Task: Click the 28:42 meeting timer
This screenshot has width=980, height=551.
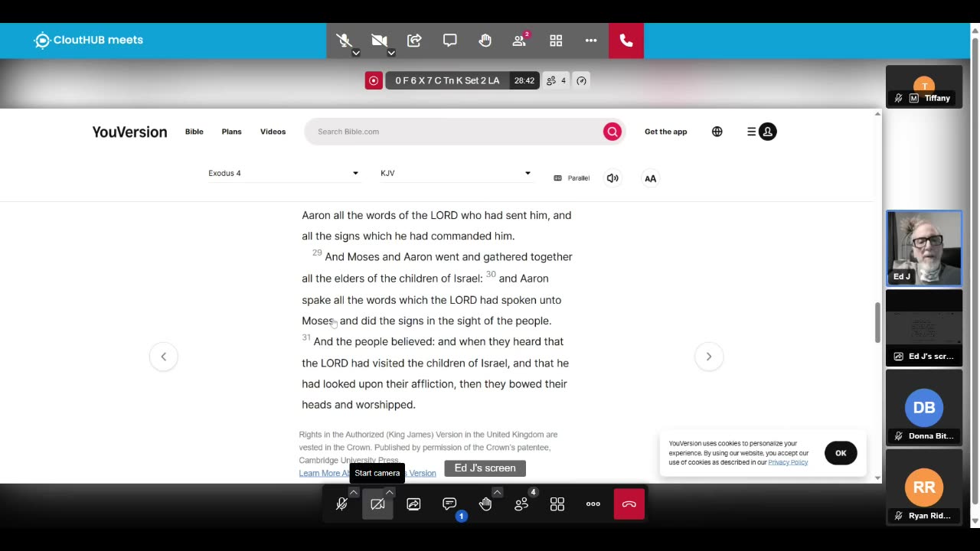Action: pos(524,80)
